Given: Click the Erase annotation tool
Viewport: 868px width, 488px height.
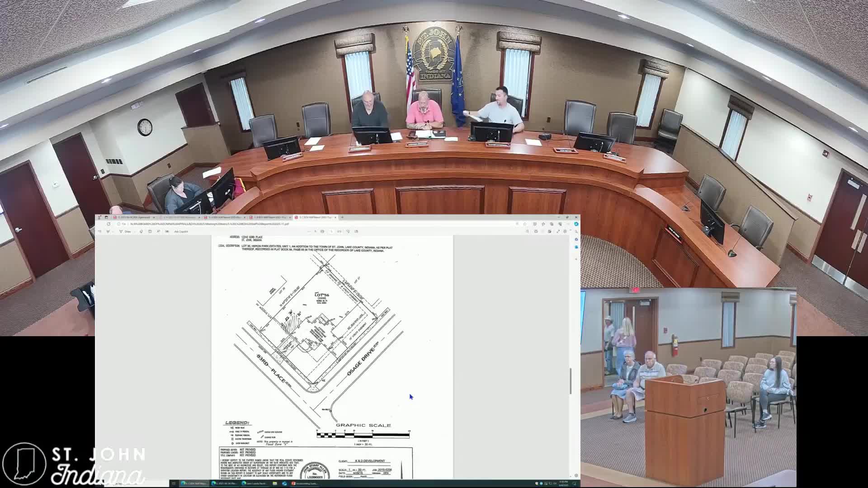Looking at the screenshot, I should pyautogui.click(x=142, y=231).
